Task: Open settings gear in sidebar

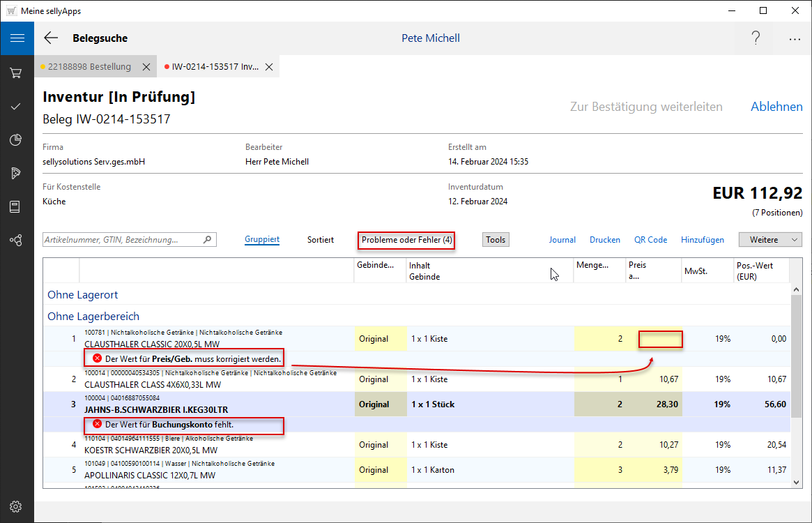Action: tap(17, 506)
